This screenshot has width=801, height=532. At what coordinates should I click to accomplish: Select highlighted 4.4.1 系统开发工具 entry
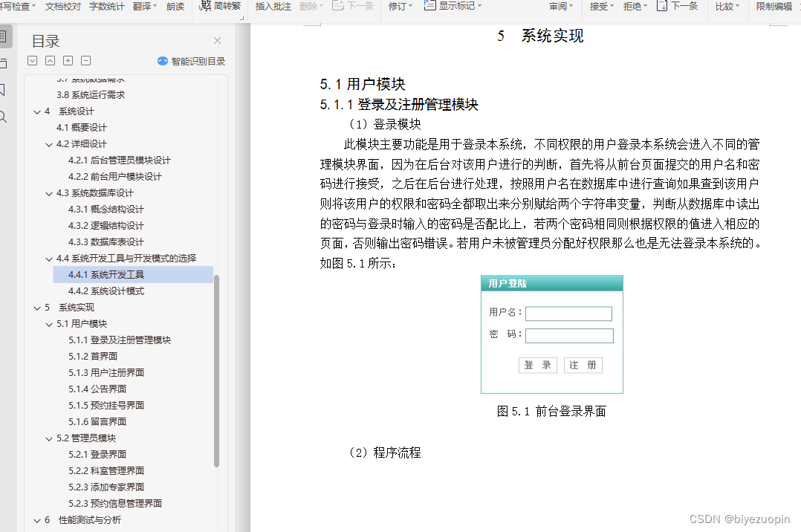[133, 274]
